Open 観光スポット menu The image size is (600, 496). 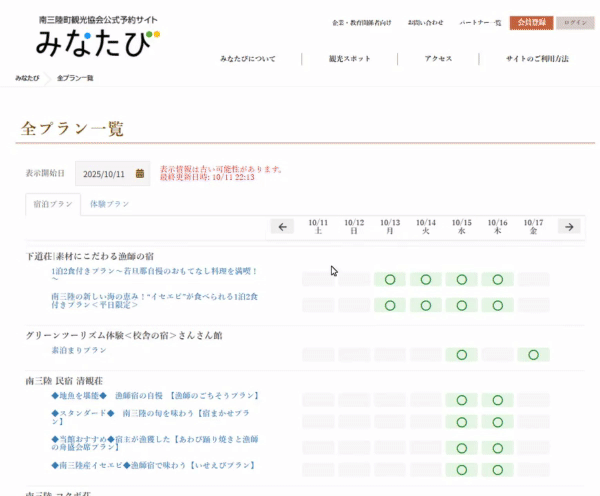pos(350,59)
